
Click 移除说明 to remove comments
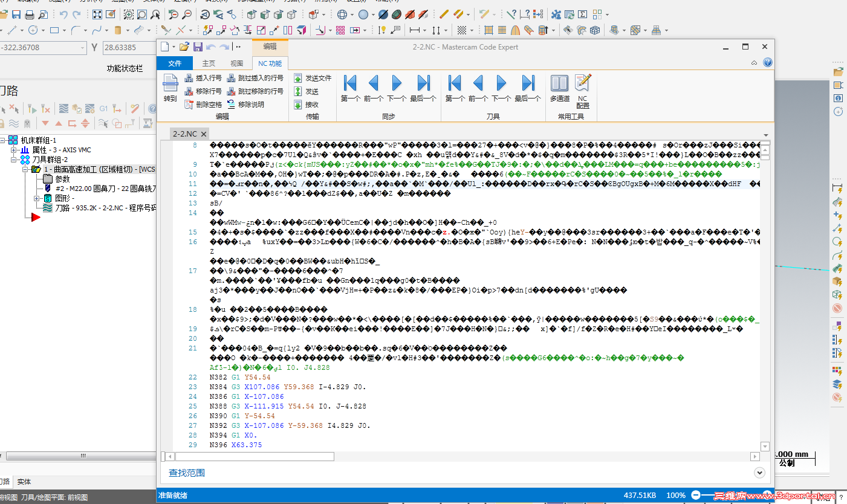pos(245,105)
